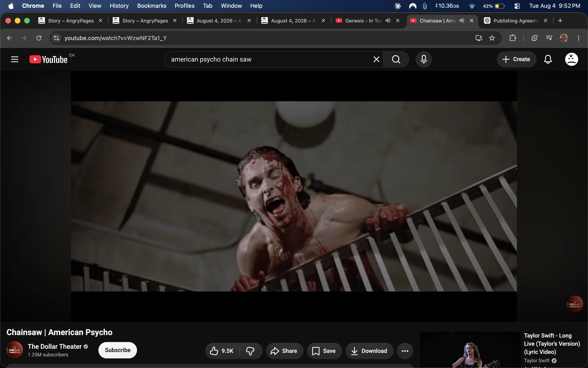Save the video to a playlist
The height and width of the screenshot is (368, 588).
324,351
